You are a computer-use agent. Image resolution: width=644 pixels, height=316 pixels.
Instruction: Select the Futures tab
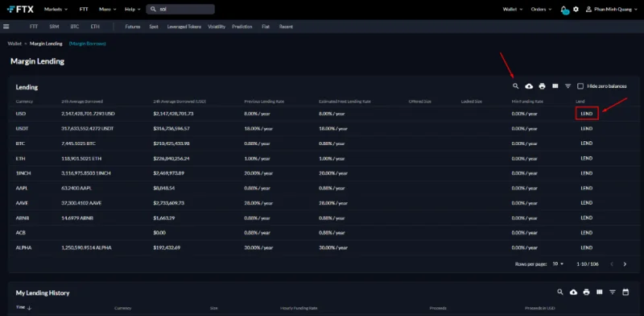click(133, 27)
